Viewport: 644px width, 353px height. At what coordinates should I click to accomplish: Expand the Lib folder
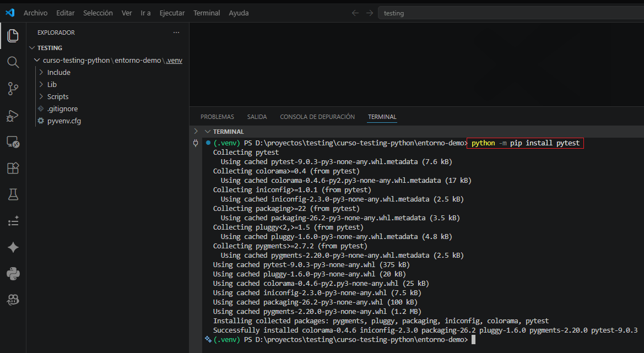[x=41, y=85]
